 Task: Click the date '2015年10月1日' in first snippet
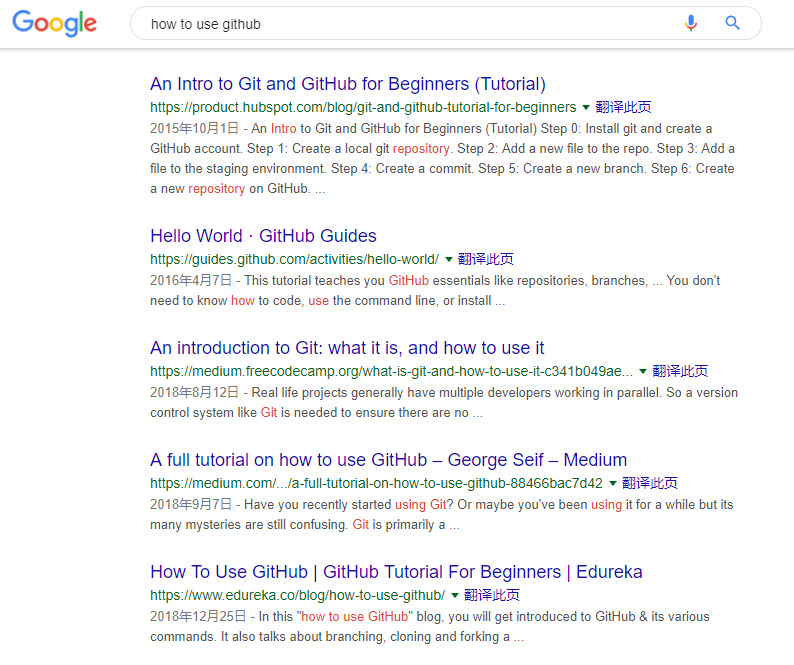pyautogui.click(x=194, y=129)
